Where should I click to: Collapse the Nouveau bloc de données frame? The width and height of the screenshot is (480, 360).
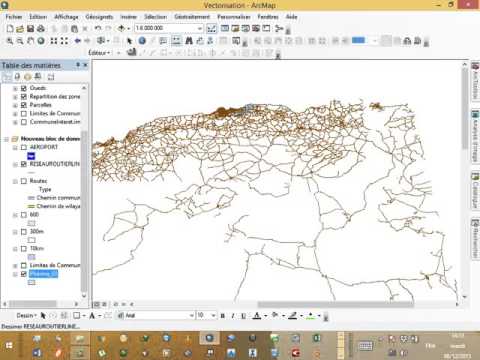(x=6, y=139)
